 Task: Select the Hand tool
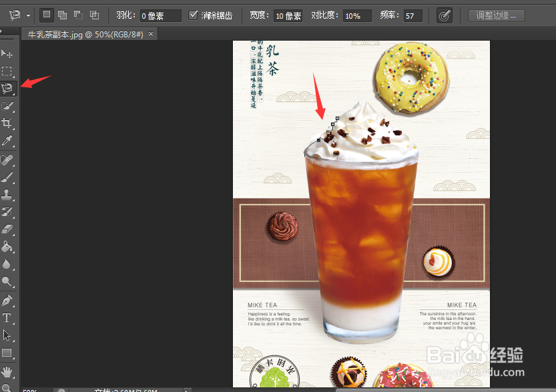tap(7, 372)
